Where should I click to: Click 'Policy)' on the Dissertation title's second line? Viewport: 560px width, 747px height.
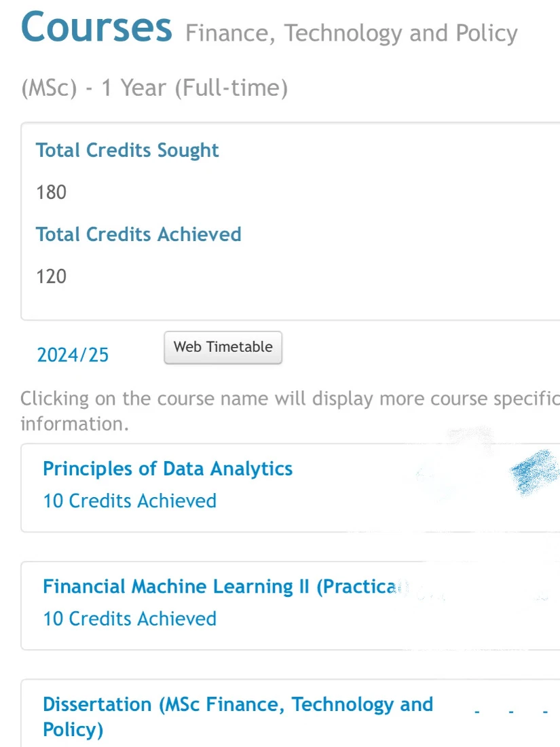tap(73, 730)
